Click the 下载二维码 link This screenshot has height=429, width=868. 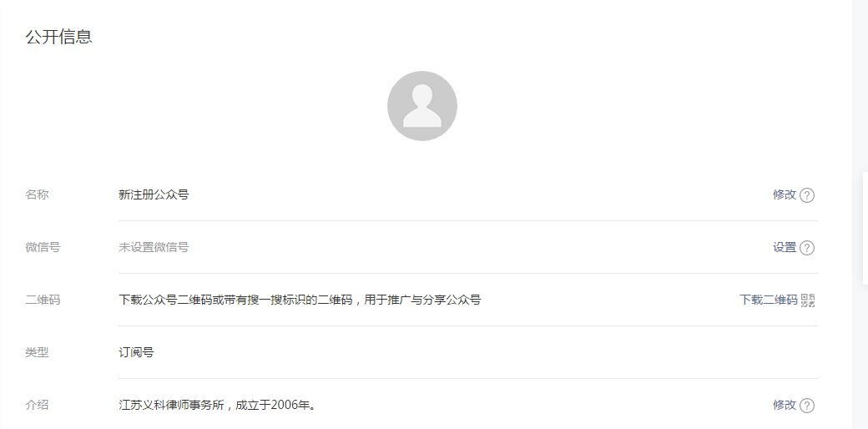click(x=769, y=300)
